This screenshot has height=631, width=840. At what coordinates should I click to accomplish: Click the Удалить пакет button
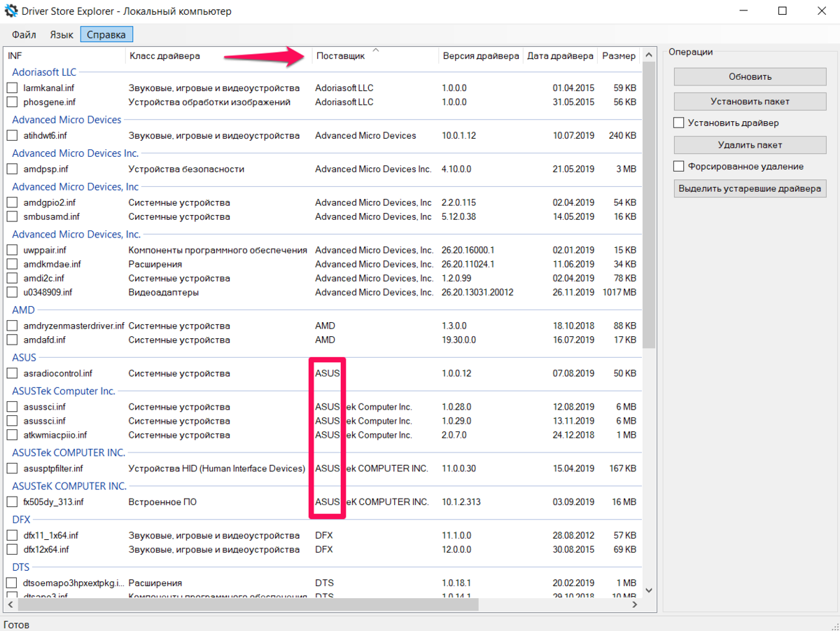750,145
